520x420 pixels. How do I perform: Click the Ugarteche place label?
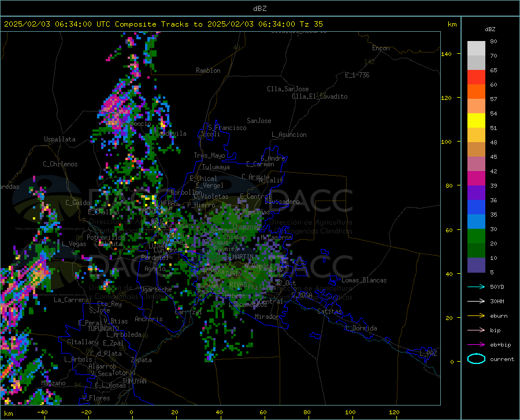[156, 289]
